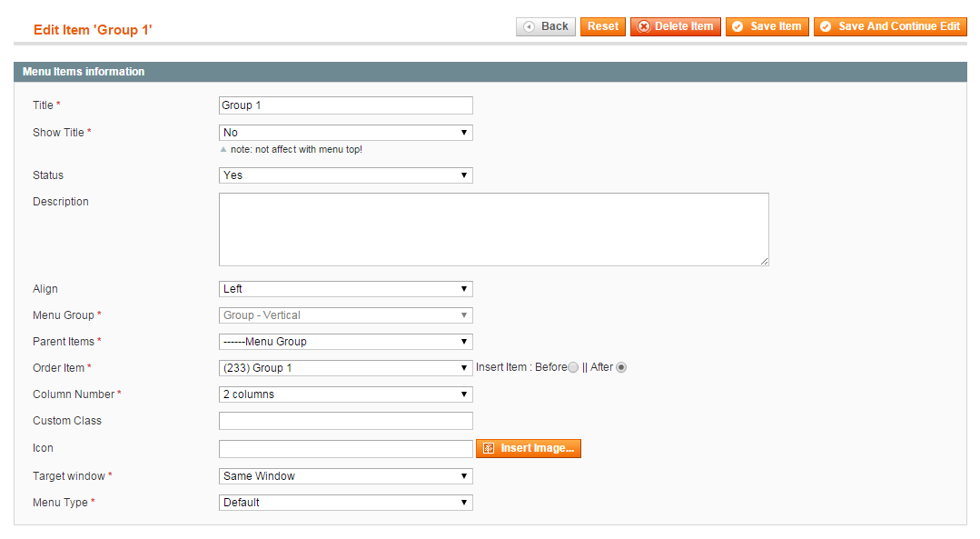Click the Insert Image button
This screenshot has width=980, height=539.
click(x=528, y=448)
